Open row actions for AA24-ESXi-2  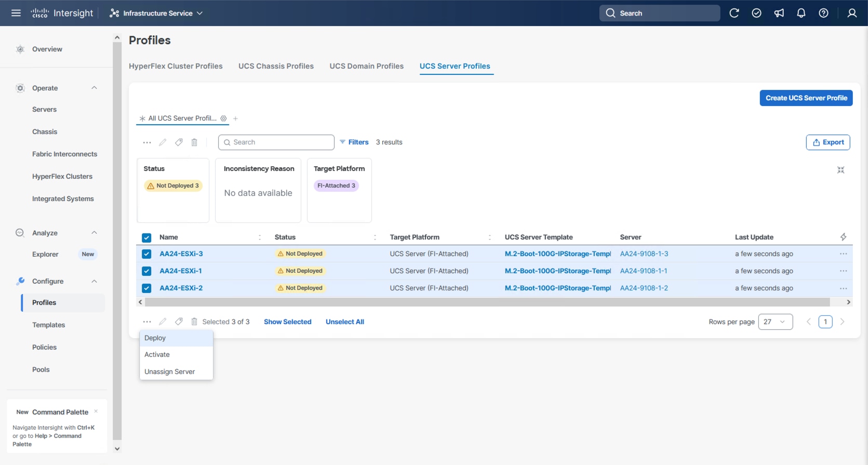click(x=843, y=288)
